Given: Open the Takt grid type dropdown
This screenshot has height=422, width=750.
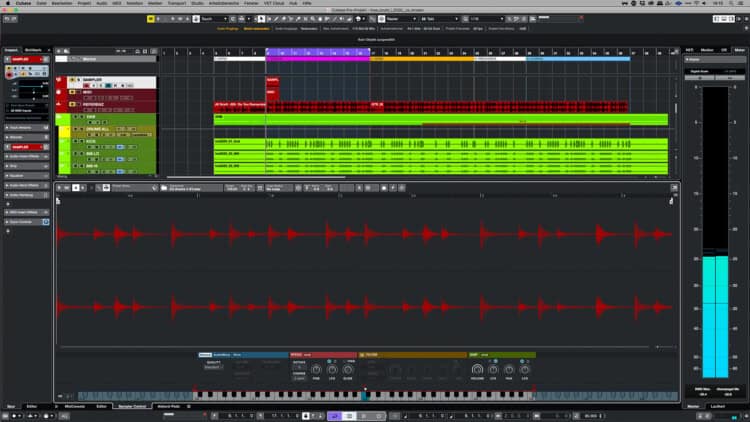Looking at the screenshot, I should (x=440, y=19).
